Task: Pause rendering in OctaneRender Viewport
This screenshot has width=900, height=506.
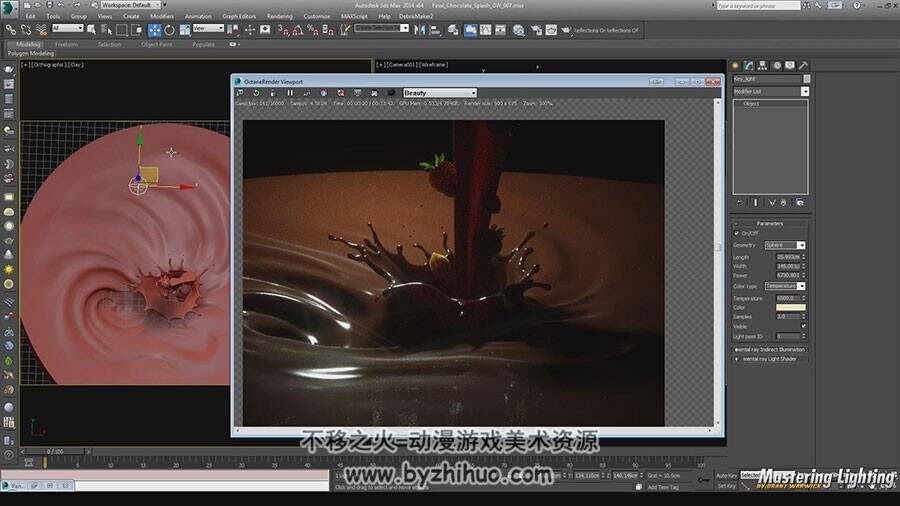Action: click(x=290, y=93)
